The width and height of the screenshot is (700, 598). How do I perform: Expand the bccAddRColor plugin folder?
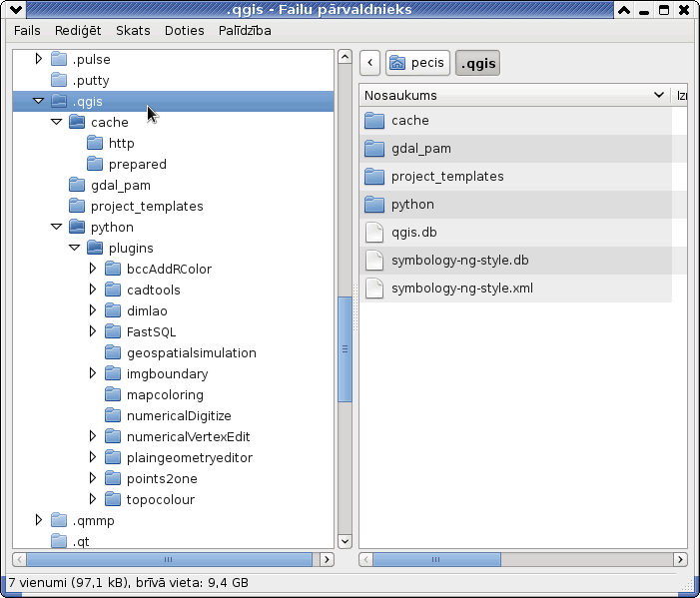[x=93, y=269]
